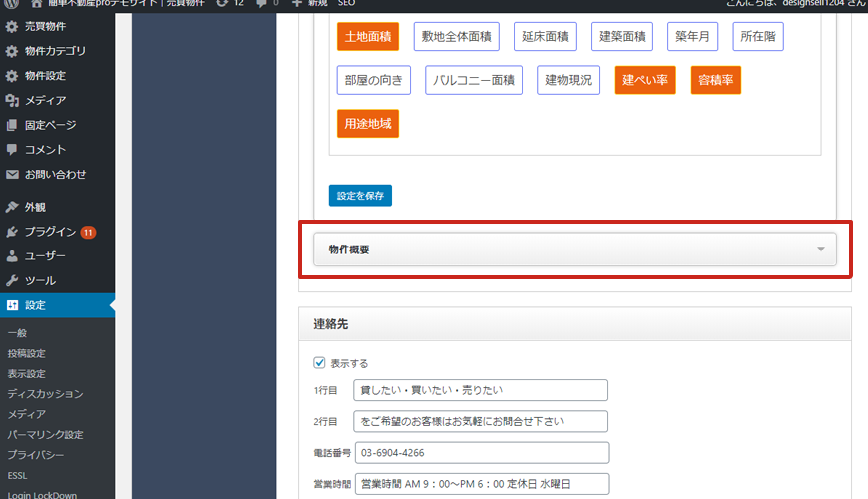
Task: Select 表示設定 in settings submenu
Action: click(x=26, y=374)
